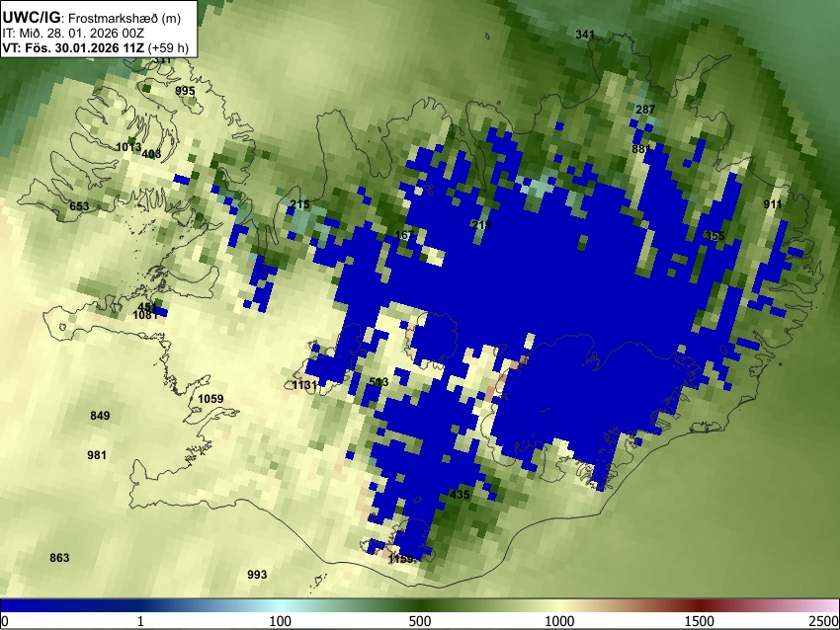Click the map value 341
Viewport: 840px width, 630px height.
[585, 35]
